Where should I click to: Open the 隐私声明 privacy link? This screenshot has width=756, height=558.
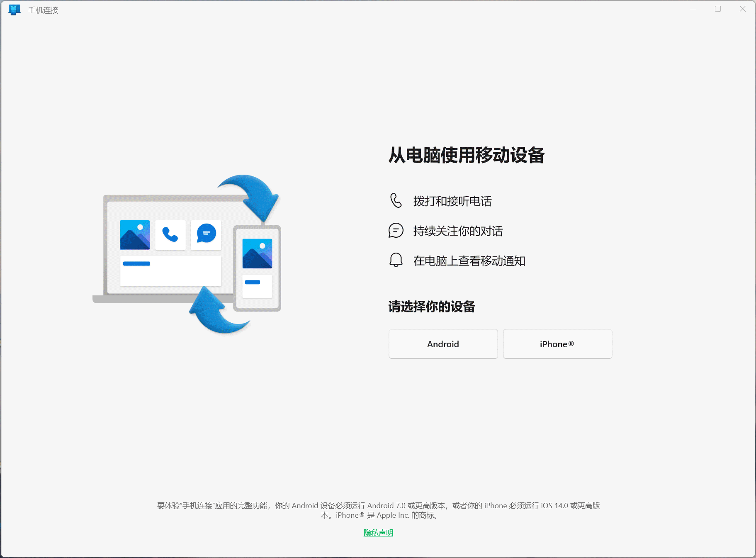click(378, 533)
